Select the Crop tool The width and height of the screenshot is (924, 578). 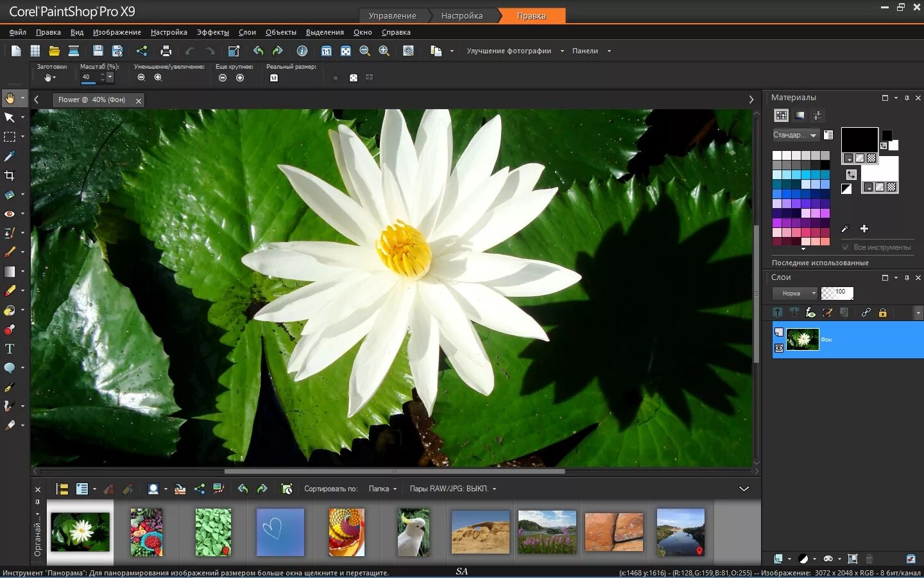pyautogui.click(x=10, y=175)
